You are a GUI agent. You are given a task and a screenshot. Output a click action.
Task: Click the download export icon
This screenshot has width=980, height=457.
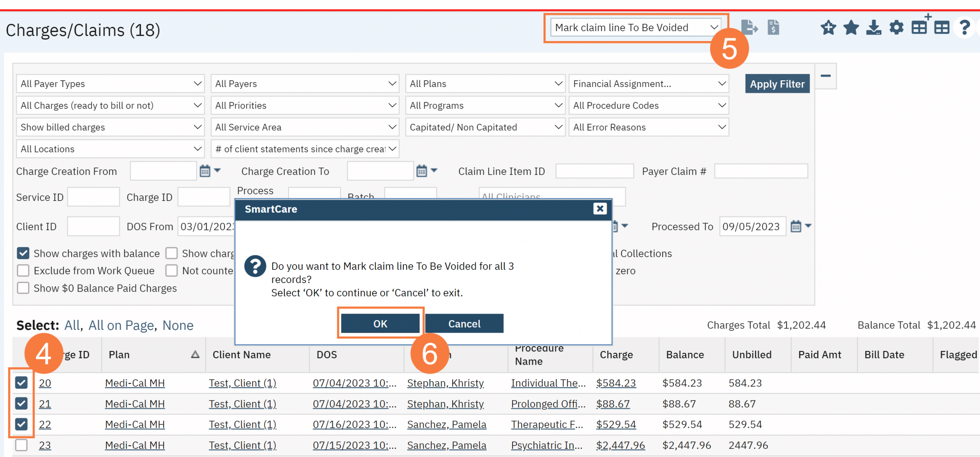[874, 28]
